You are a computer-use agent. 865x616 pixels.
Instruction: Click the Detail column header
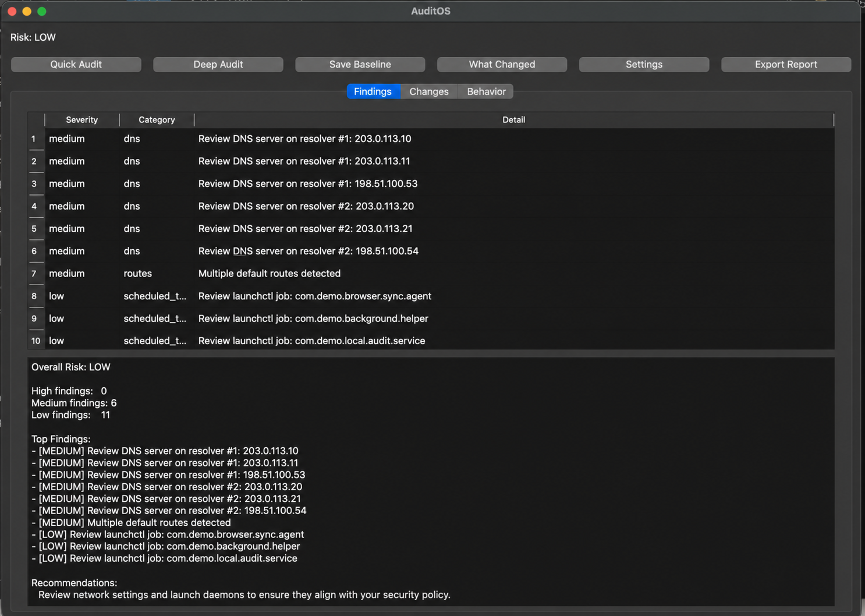[514, 120]
